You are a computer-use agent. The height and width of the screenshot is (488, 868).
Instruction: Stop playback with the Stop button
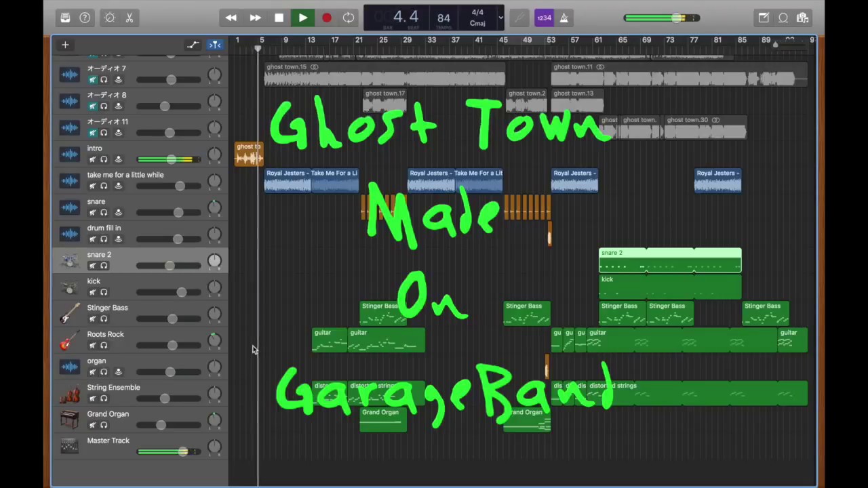[x=279, y=18]
